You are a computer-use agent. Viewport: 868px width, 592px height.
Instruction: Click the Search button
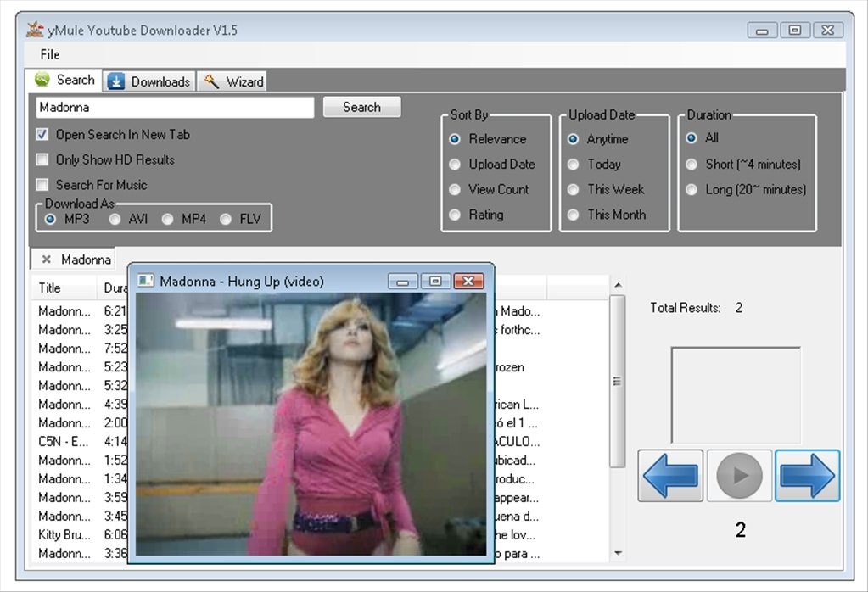coord(361,107)
